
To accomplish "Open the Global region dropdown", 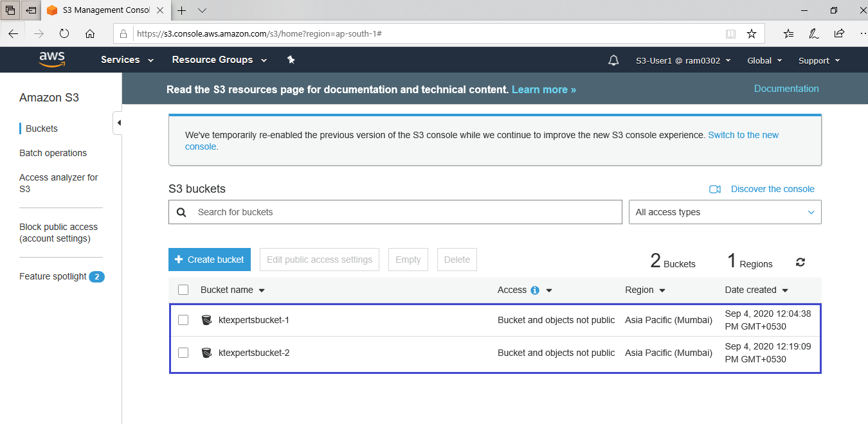I will click(x=764, y=60).
